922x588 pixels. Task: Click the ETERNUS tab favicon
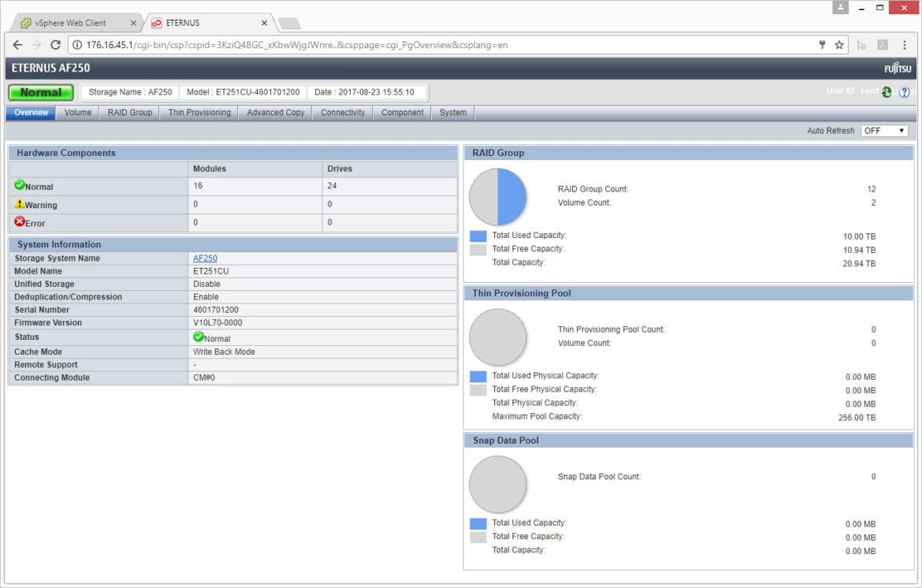coord(156,23)
